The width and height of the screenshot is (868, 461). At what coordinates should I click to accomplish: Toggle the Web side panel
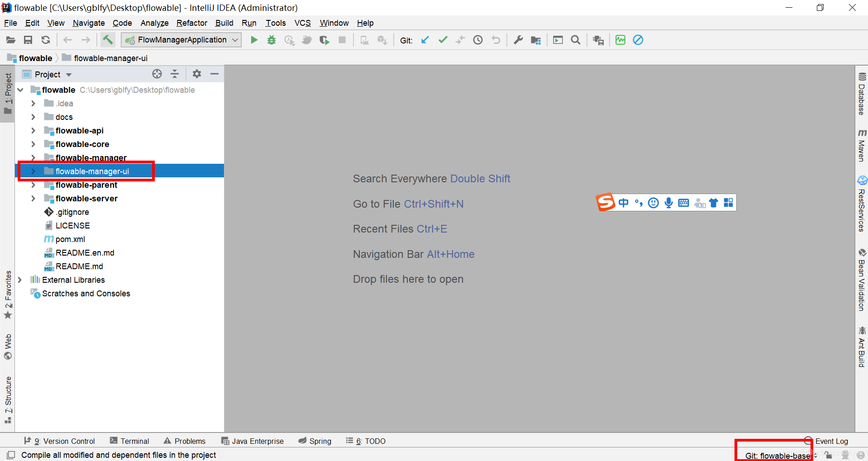[x=8, y=347]
